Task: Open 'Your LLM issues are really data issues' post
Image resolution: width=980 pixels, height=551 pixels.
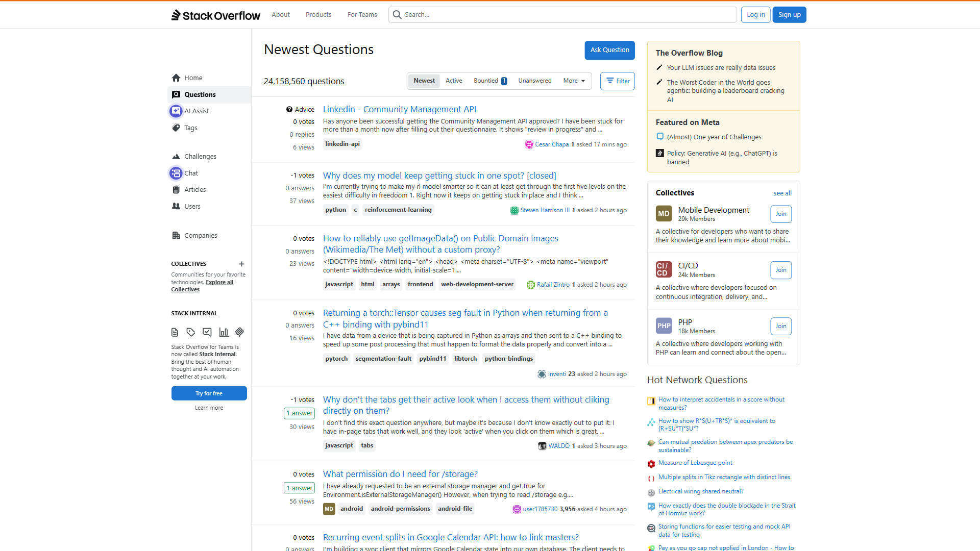Action: click(x=721, y=67)
